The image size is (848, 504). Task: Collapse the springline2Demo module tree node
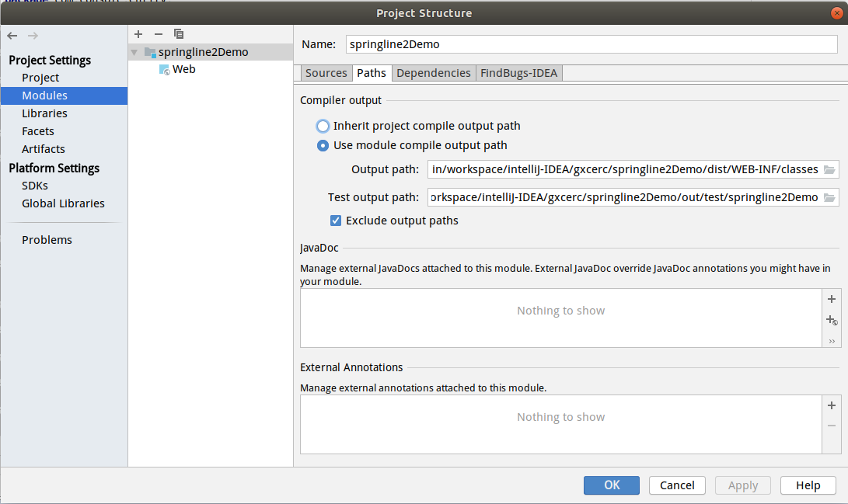(x=134, y=53)
